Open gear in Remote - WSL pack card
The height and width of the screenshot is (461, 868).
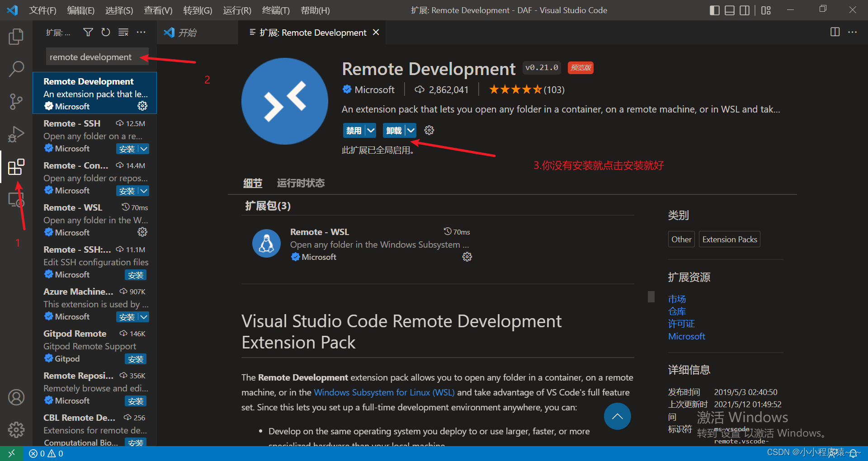coord(467,257)
